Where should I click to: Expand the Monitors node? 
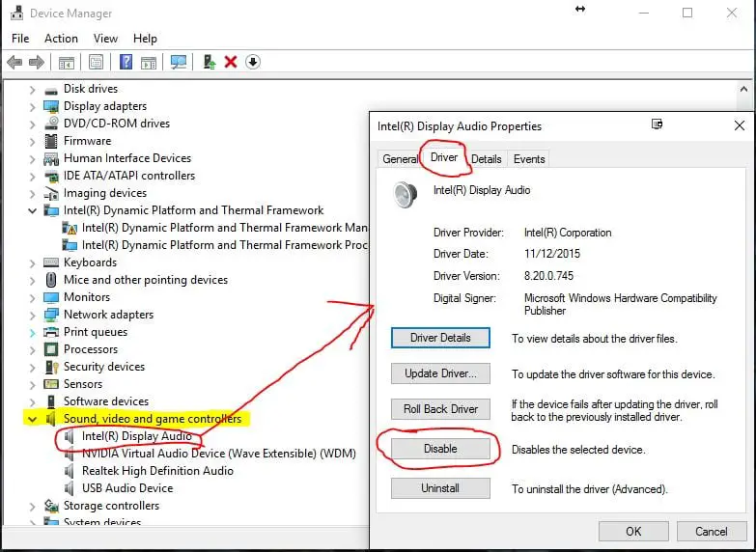pos(32,298)
